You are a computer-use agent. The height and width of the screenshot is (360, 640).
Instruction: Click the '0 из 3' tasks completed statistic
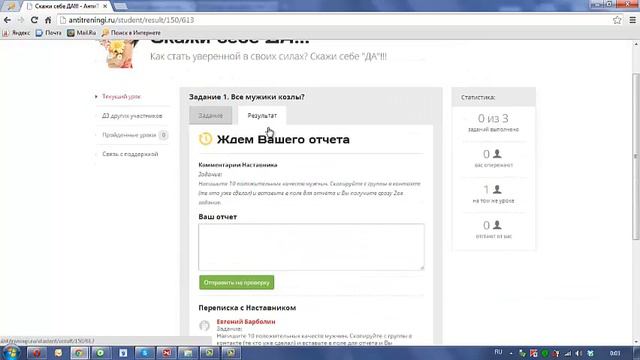pos(493,123)
